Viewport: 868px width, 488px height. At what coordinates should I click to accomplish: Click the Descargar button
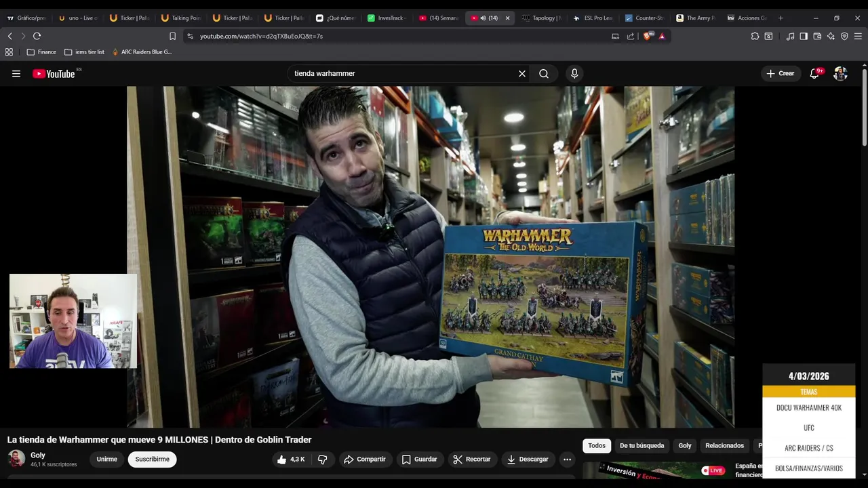click(528, 460)
